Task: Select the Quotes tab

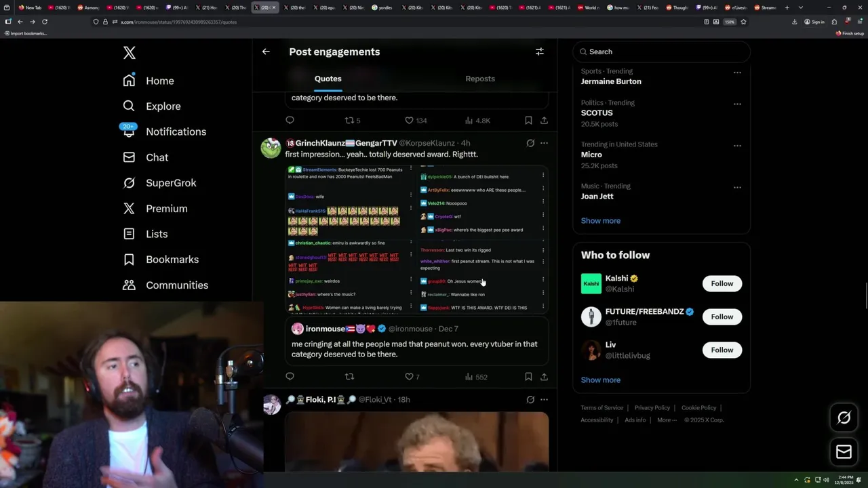Action: click(x=328, y=79)
